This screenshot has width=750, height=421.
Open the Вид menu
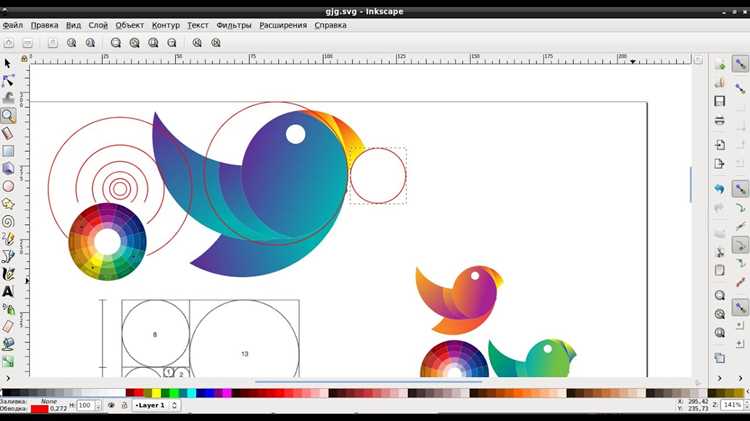coord(73,25)
